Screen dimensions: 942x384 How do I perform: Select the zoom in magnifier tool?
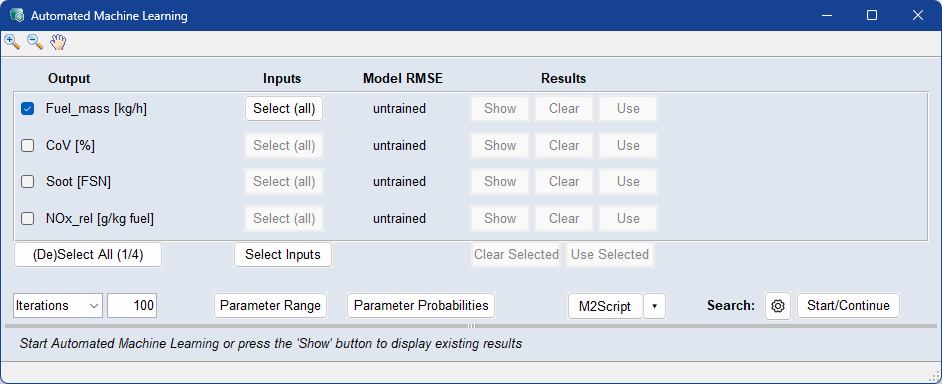click(12, 42)
